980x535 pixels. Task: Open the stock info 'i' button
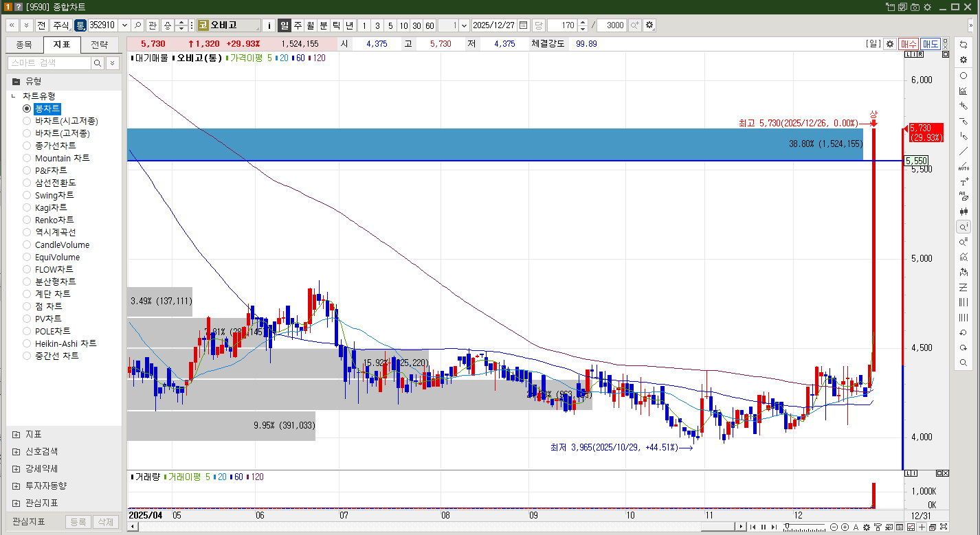point(269,25)
